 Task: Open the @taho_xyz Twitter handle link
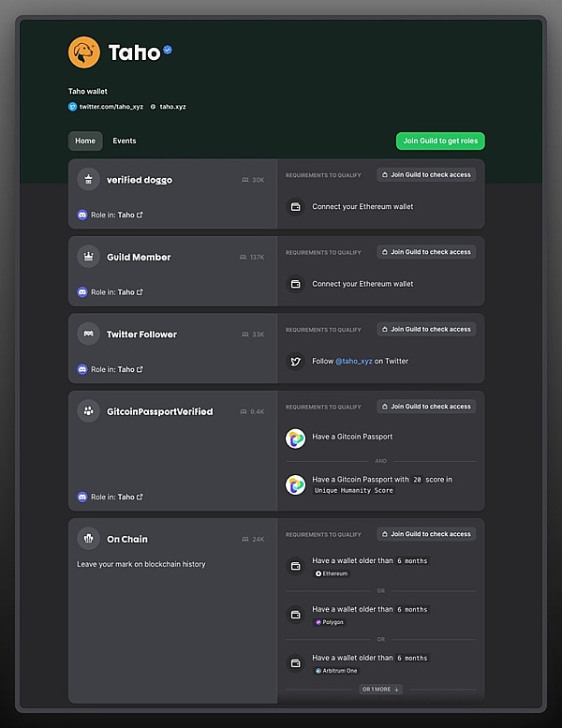tap(355, 361)
